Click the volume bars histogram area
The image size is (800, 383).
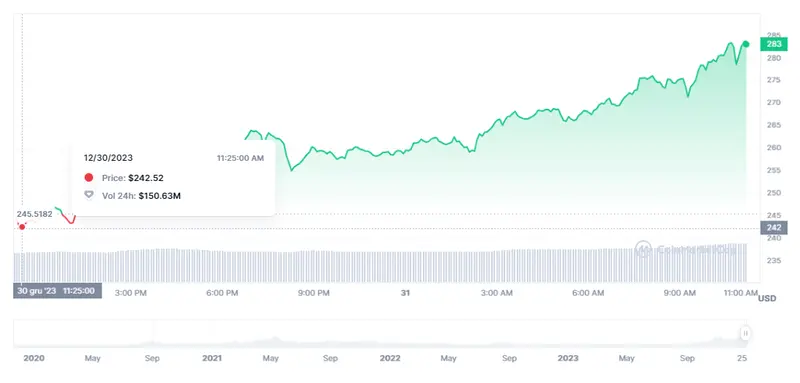click(380, 265)
